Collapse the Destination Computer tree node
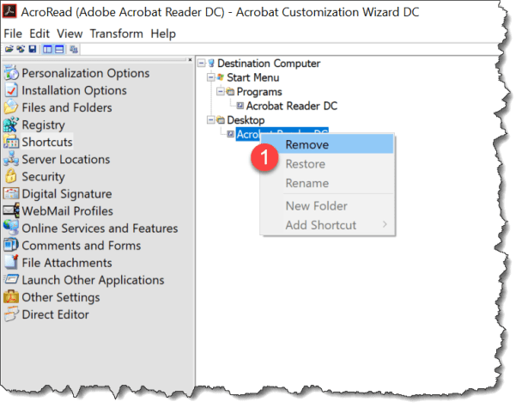528x420 pixels. point(202,63)
